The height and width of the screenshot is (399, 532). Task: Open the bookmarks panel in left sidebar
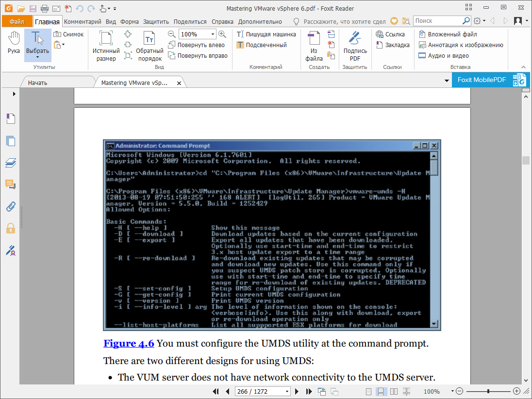click(11, 119)
